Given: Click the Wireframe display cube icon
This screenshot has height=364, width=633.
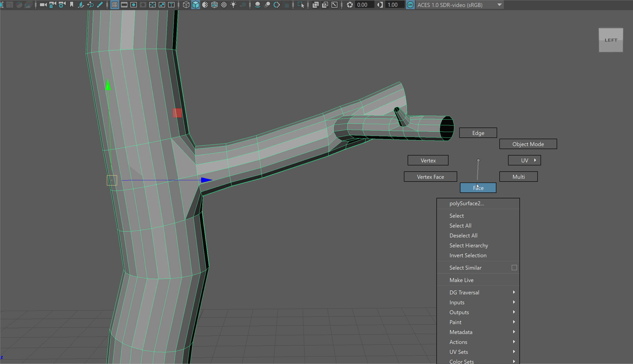Looking at the screenshot, I should pos(186,5).
